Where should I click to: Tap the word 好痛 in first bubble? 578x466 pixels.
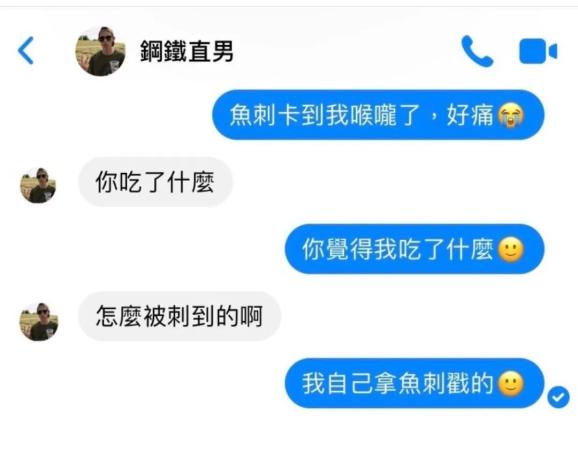pyautogui.click(x=471, y=115)
